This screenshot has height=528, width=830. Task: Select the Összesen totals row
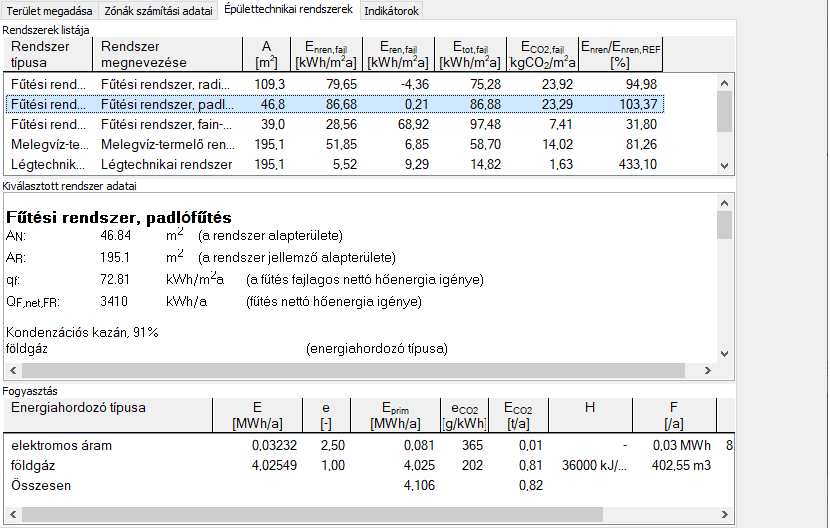tap(369, 486)
